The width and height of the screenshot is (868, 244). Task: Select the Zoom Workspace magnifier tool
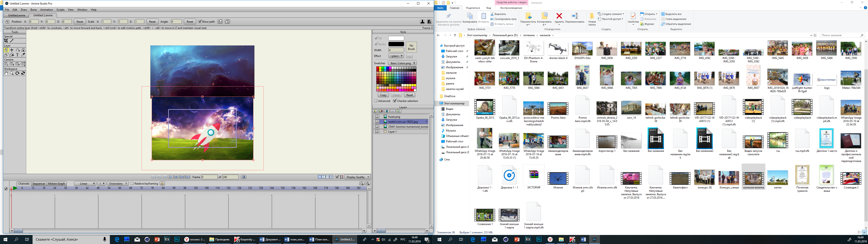[12, 73]
